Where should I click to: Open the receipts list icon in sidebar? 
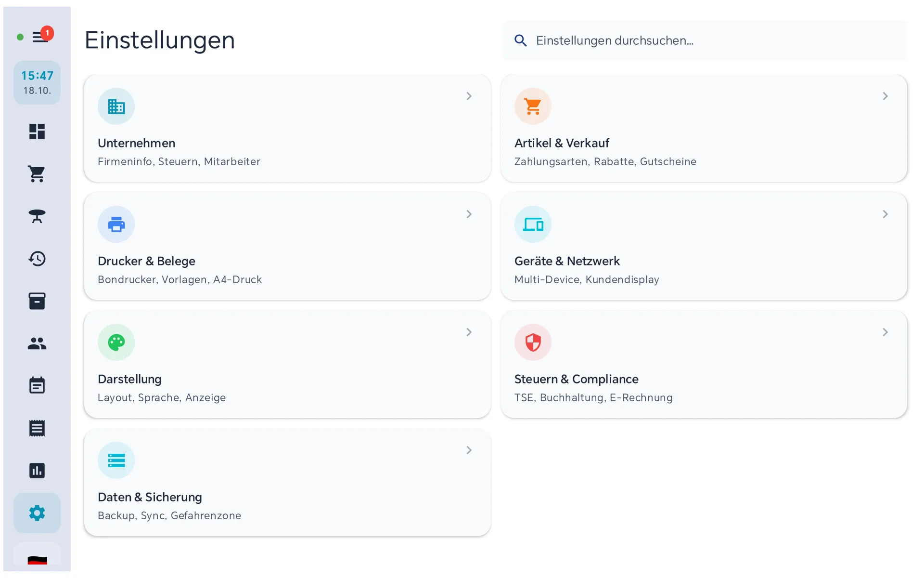point(37,428)
